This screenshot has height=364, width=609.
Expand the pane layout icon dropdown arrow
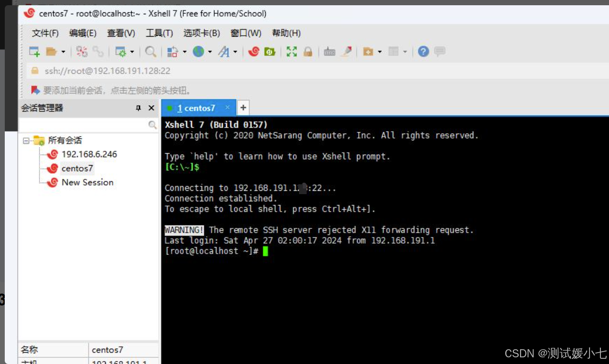pyautogui.click(x=405, y=52)
